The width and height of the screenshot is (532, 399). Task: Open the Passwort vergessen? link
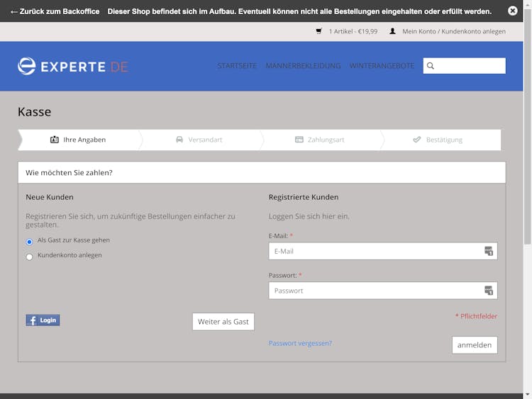(x=300, y=343)
